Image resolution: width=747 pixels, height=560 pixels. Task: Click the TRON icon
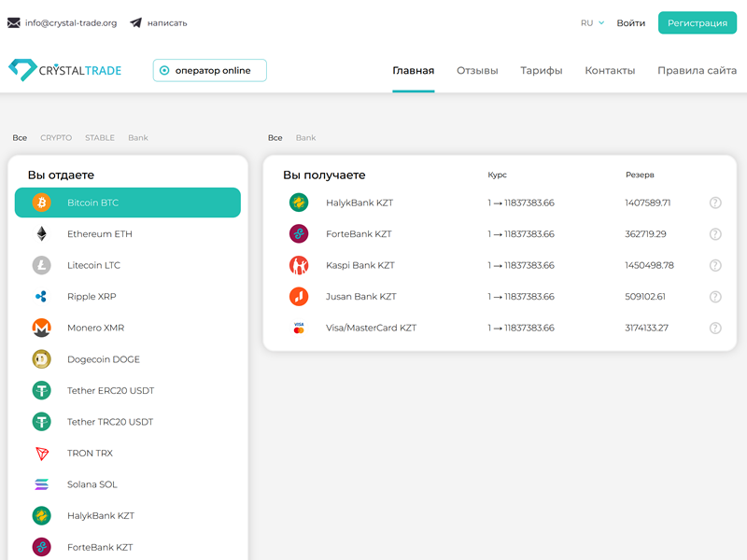coord(41,454)
